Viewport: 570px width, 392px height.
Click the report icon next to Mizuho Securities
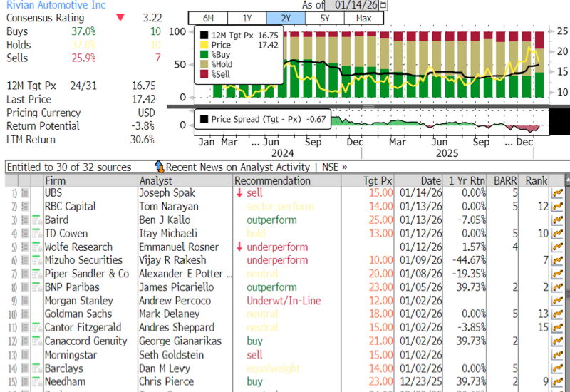(37, 261)
